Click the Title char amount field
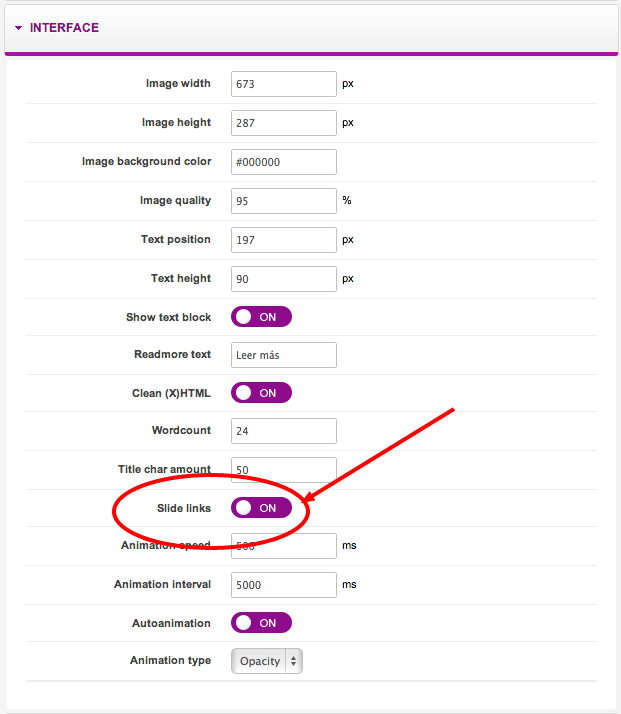The height and width of the screenshot is (714, 621). tap(284, 470)
